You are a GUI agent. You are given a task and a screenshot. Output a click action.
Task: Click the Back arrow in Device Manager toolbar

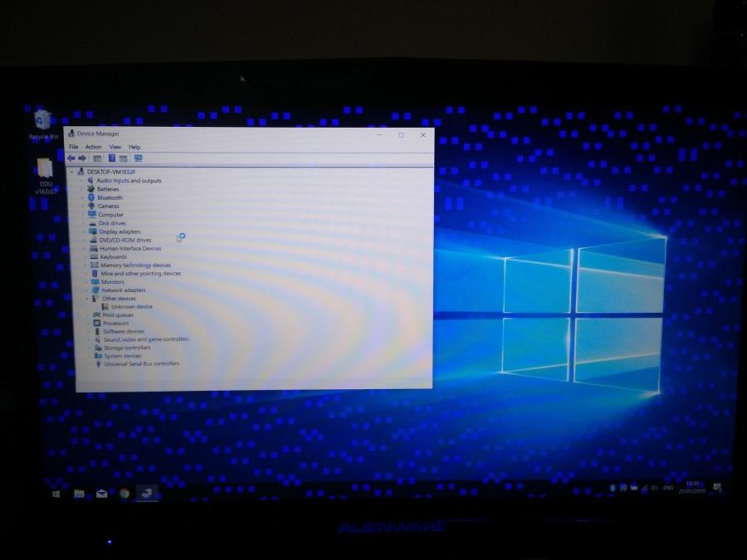(71, 158)
